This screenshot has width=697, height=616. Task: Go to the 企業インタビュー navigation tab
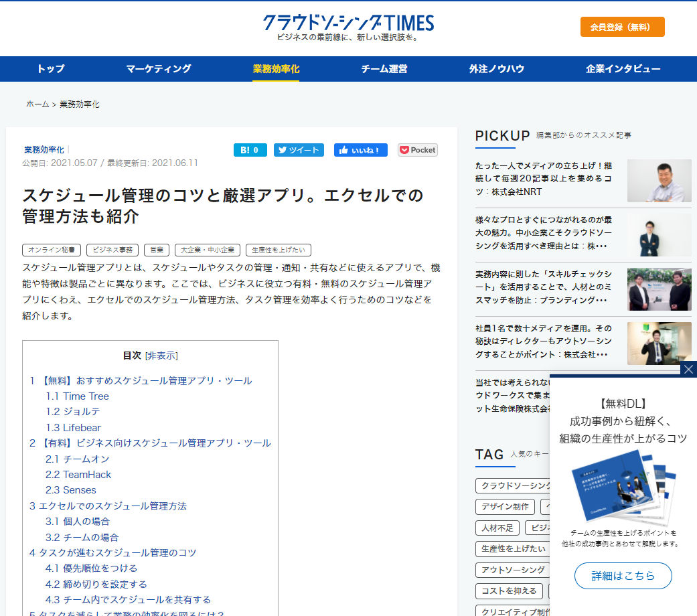(x=623, y=68)
